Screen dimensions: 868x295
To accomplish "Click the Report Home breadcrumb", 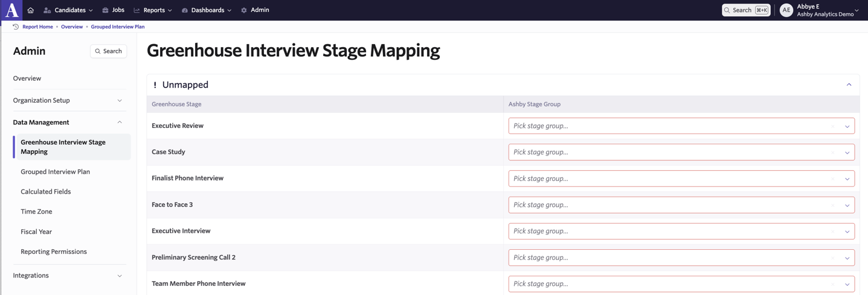I will pos(37,27).
